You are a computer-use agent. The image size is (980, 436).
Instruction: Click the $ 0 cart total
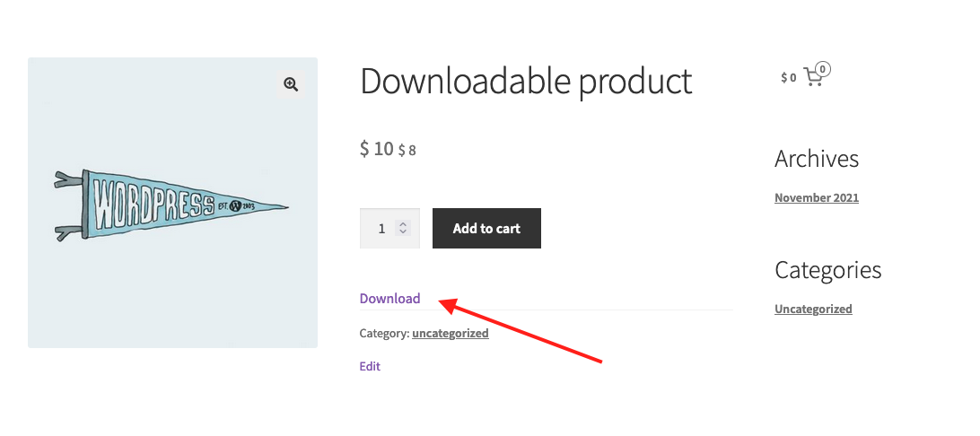pyautogui.click(x=788, y=77)
